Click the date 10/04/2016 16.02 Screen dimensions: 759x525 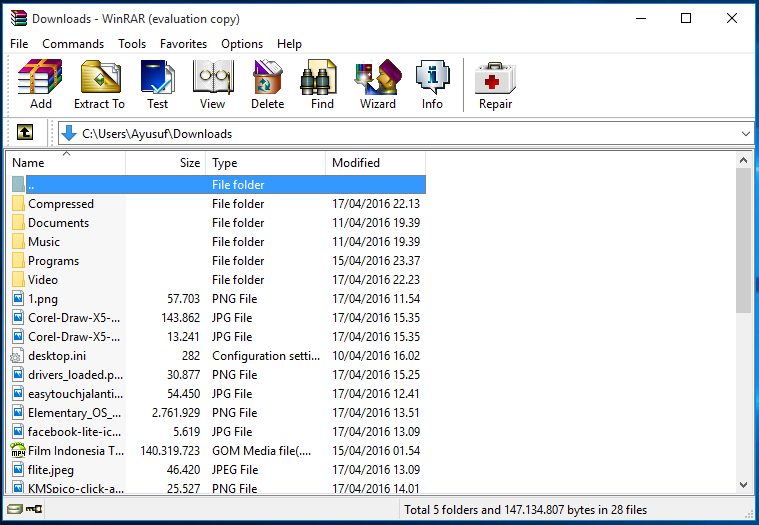[x=376, y=356]
